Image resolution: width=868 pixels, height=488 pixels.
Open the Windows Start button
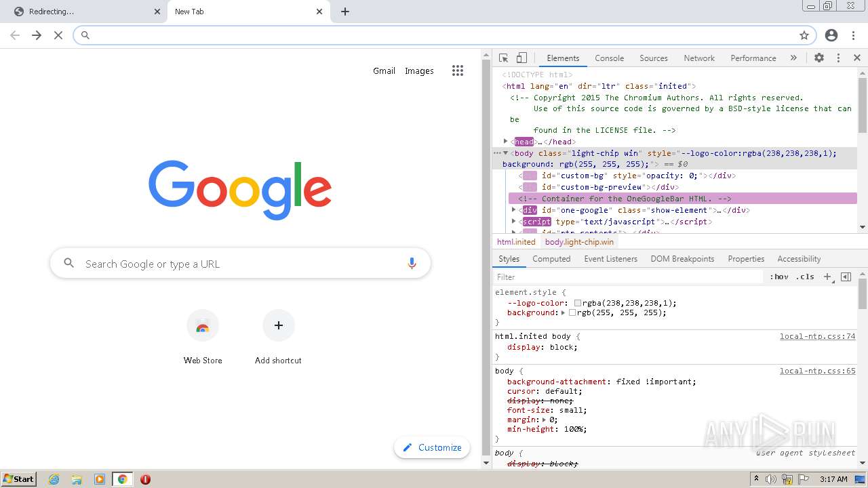coord(19,479)
